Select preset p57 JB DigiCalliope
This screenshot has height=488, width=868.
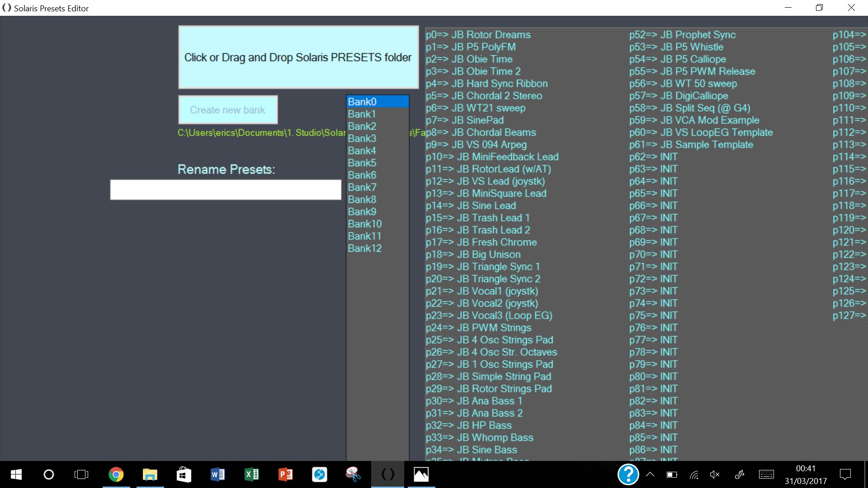point(679,96)
